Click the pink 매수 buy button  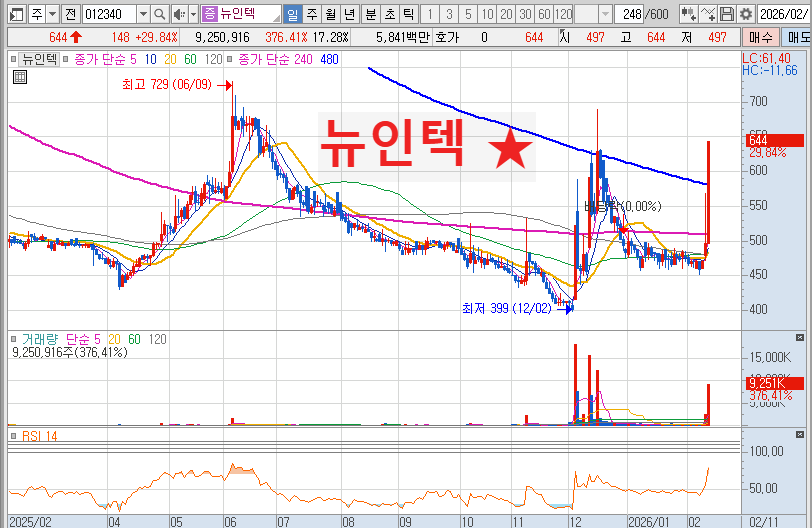(x=761, y=37)
